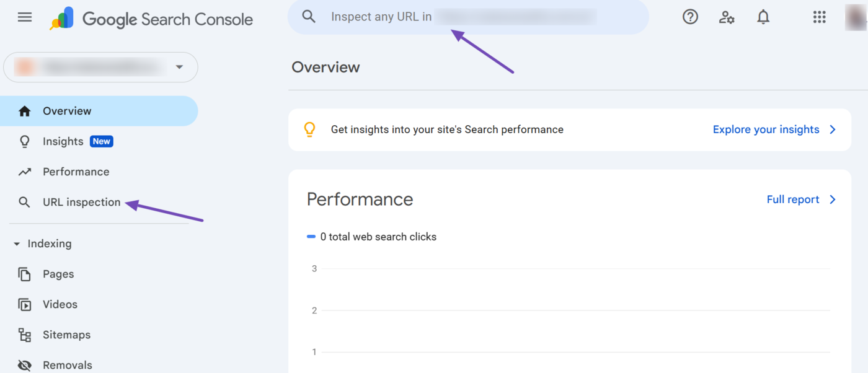Click the Google Search Console logo
Viewport: 868px width, 373px height.
tap(151, 19)
